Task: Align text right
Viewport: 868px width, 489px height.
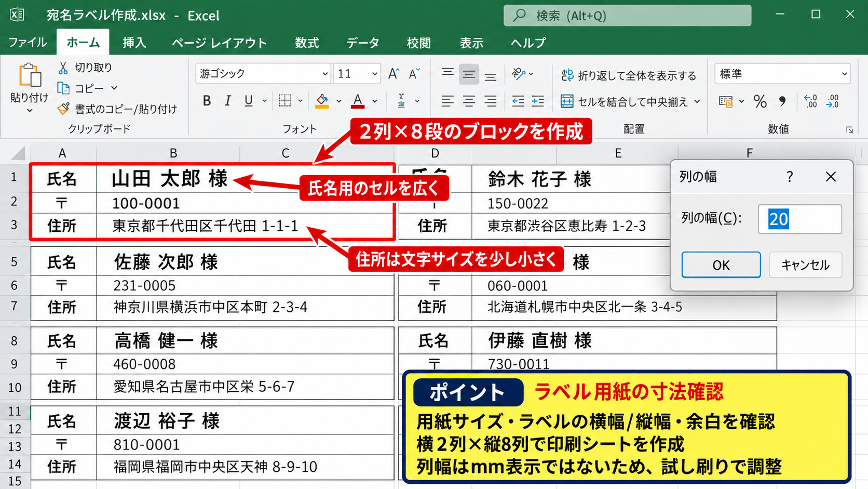Action: (x=490, y=101)
